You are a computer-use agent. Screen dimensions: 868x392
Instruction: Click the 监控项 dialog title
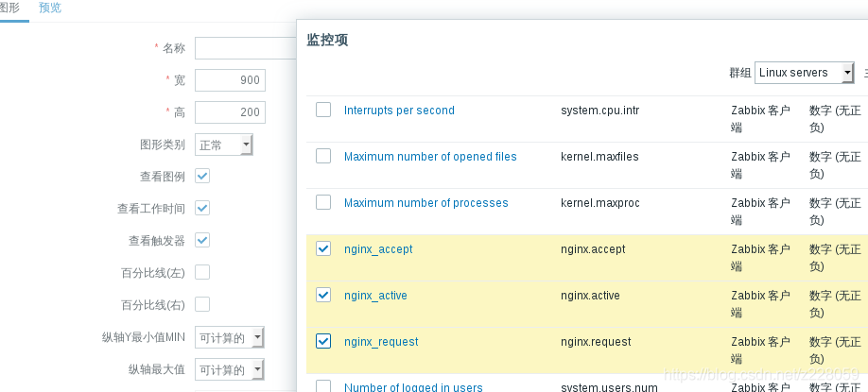[x=327, y=40]
